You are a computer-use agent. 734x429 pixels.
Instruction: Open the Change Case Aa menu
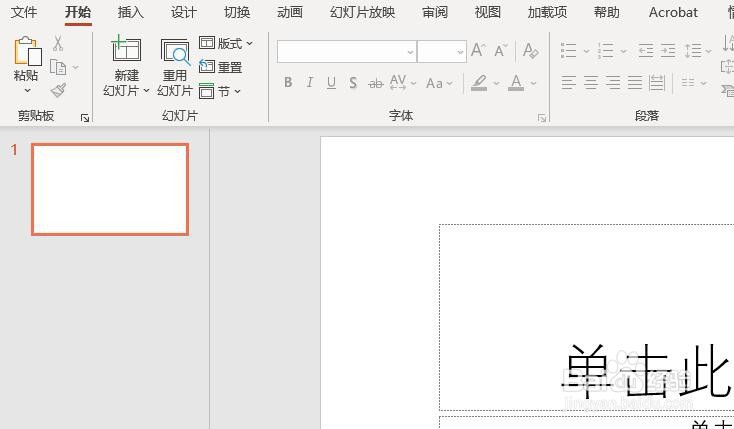point(439,83)
